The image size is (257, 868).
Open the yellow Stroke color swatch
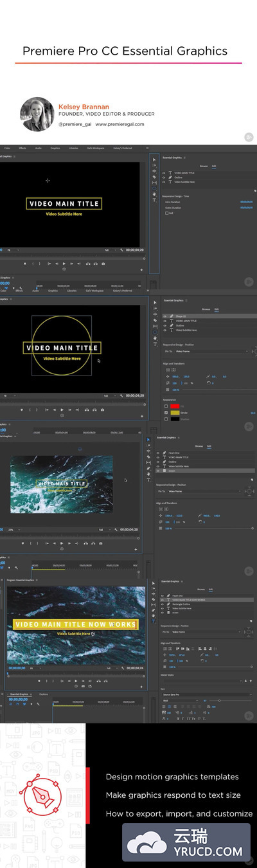[175, 413]
